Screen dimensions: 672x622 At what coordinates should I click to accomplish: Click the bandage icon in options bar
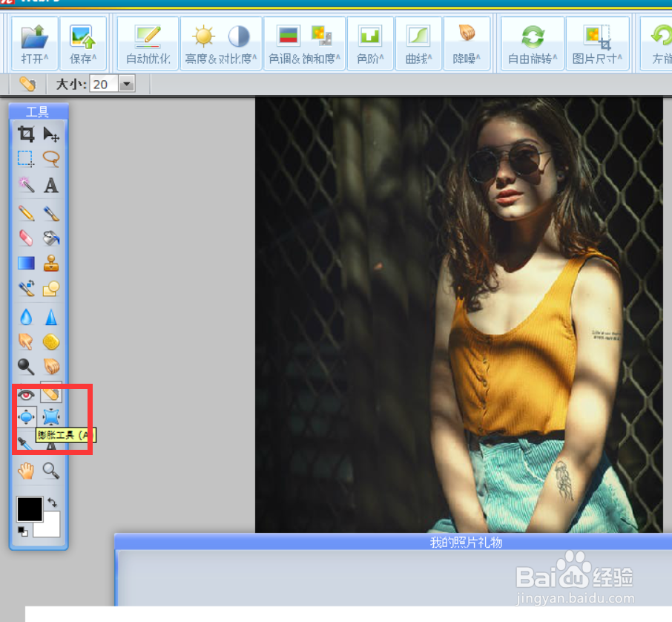tap(28, 84)
